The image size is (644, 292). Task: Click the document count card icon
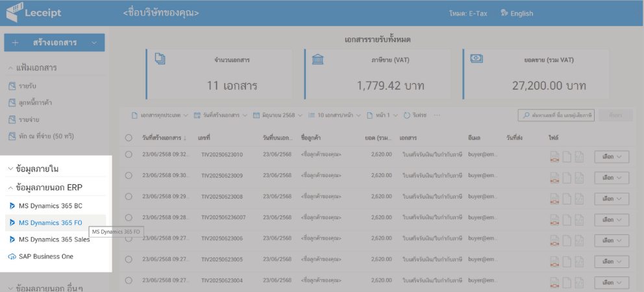160,59
